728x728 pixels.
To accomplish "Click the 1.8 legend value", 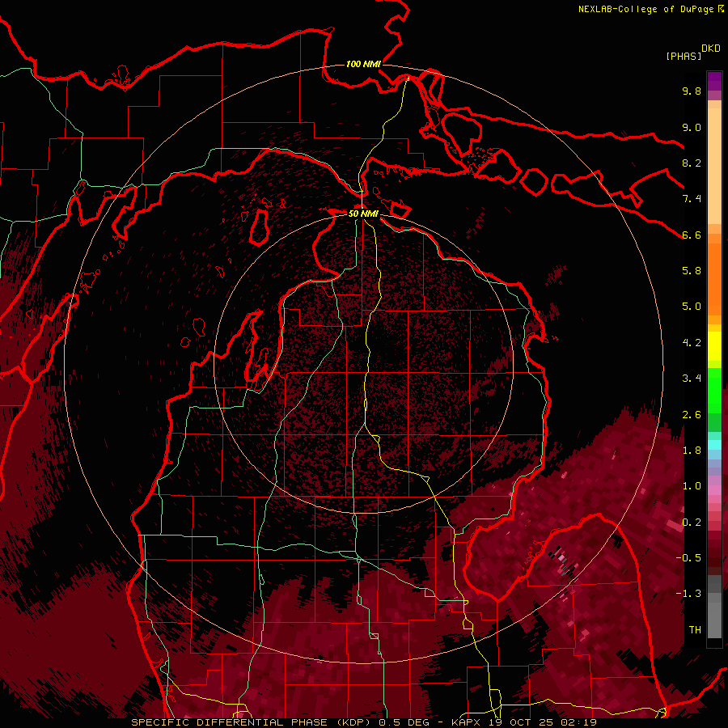I will 692,451.
